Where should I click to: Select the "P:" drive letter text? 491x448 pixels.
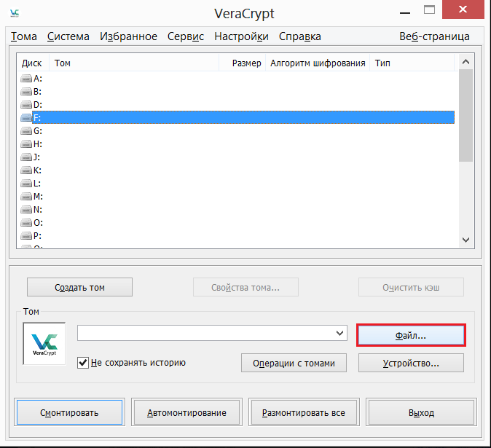[x=37, y=235]
